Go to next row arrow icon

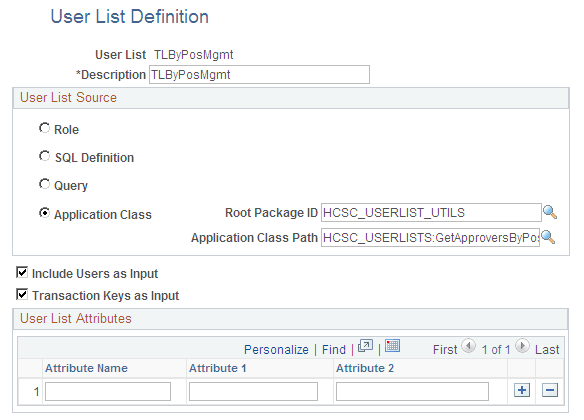point(522,346)
